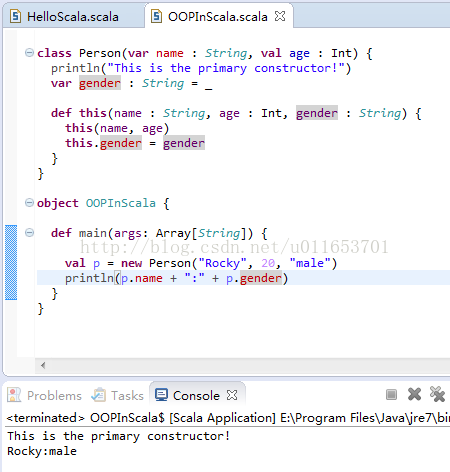
Task: Close the OOPInScala.scala tab
Action: coord(280,16)
